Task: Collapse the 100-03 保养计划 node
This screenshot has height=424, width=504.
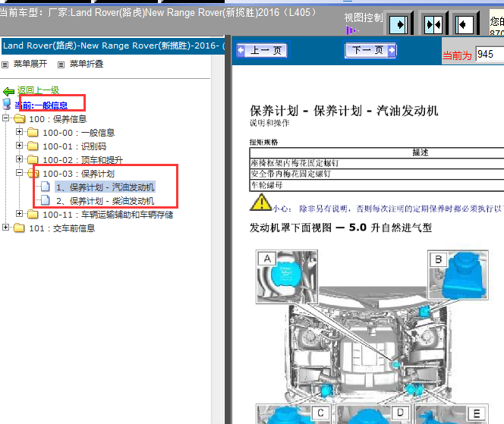Action: [19, 173]
